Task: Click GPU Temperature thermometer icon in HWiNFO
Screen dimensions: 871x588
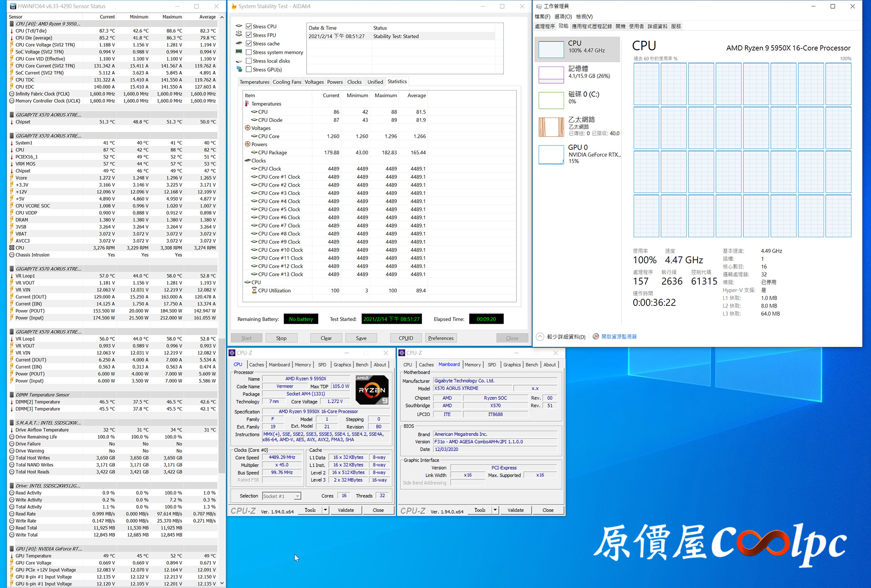Action: (x=12, y=556)
